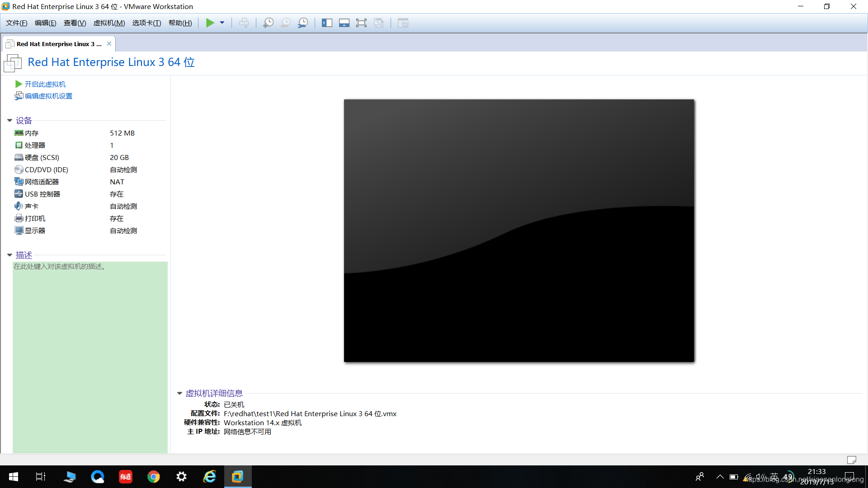Click into the VM description text field
Viewport: 868px width, 488px height.
90,357
